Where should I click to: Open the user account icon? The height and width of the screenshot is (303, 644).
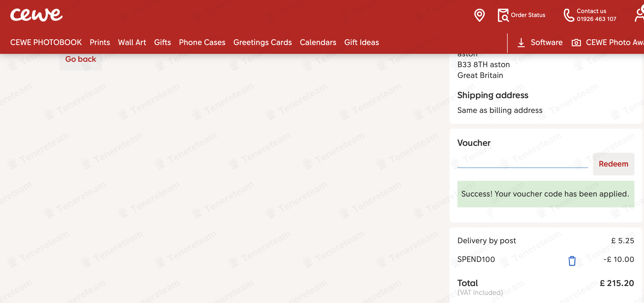(x=640, y=15)
